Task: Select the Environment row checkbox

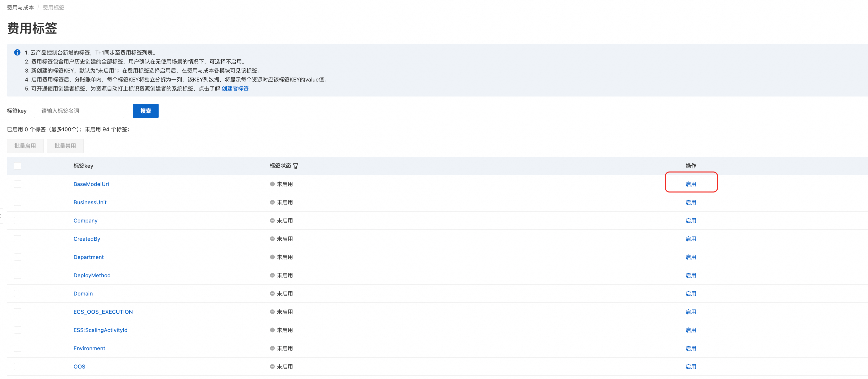Action: coord(18,348)
